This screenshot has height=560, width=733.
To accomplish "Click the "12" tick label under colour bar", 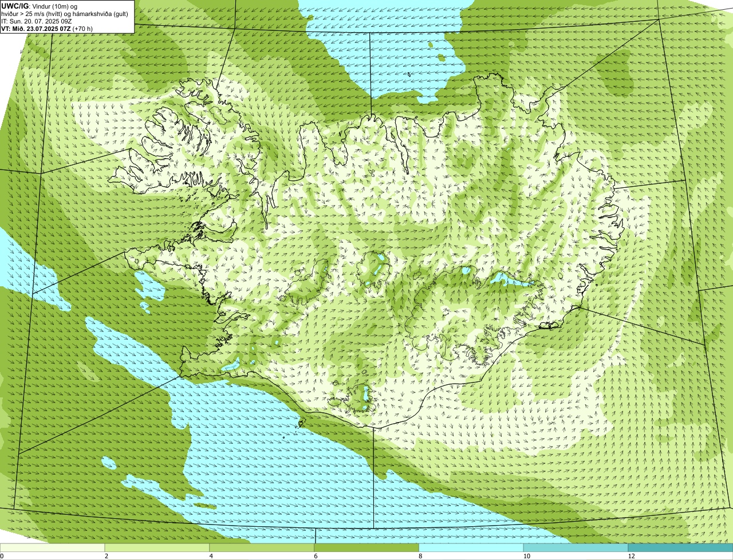I will pos(630,556).
